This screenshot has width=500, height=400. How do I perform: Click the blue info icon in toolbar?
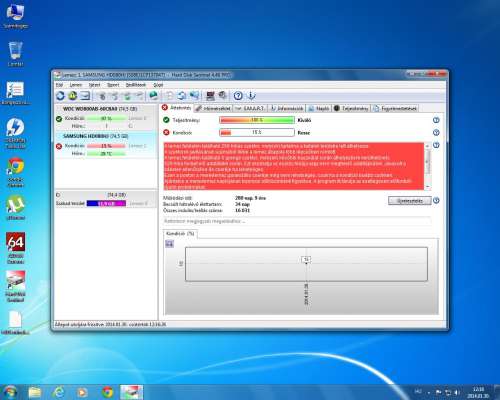(251, 96)
